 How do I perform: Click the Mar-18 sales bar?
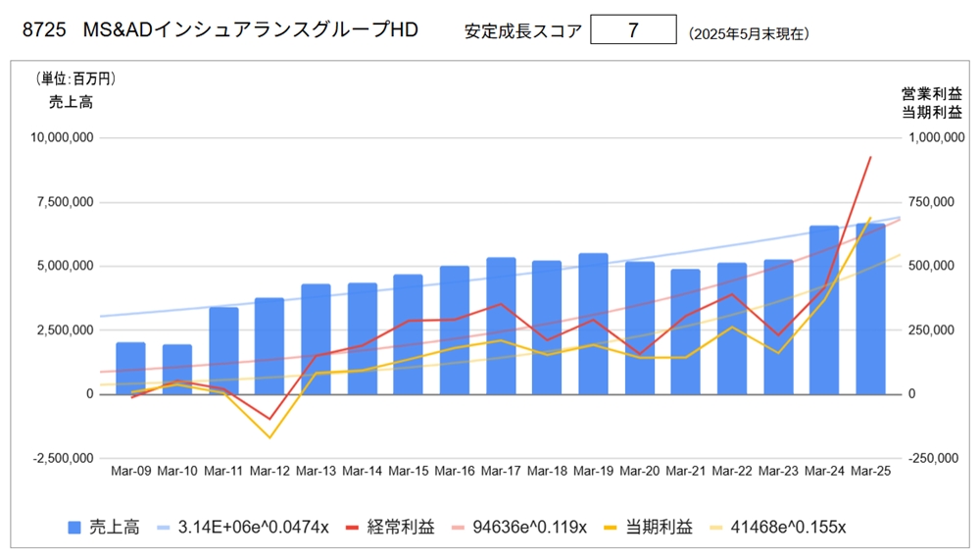point(547,328)
